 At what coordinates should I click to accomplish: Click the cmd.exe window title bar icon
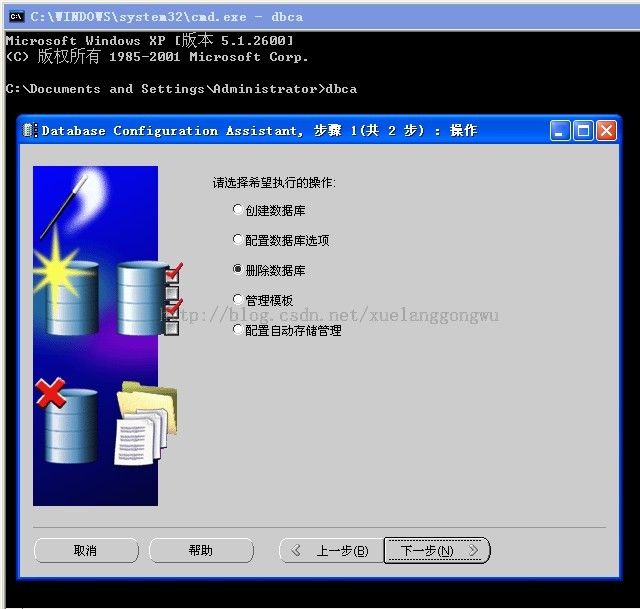[x=16, y=17]
